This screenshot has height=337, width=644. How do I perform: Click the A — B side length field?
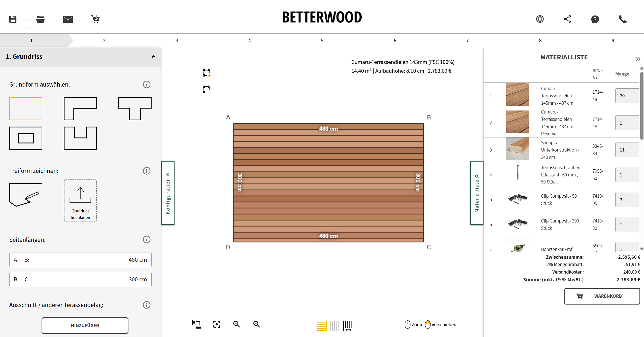80,260
